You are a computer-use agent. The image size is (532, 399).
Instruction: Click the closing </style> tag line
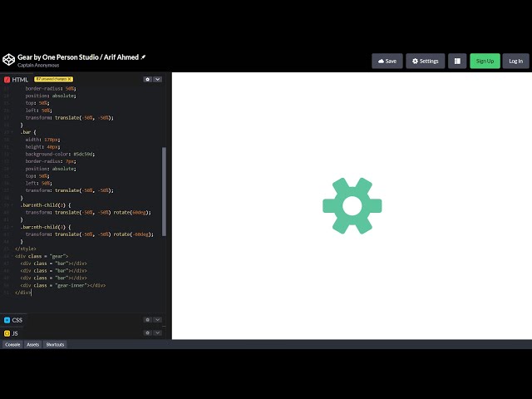point(26,249)
